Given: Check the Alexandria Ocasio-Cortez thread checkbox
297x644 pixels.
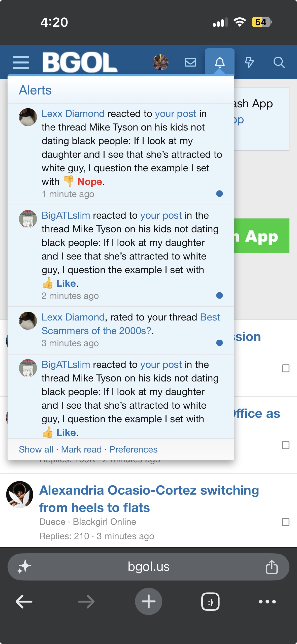Looking at the screenshot, I should pyautogui.click(x=285, y=522).
